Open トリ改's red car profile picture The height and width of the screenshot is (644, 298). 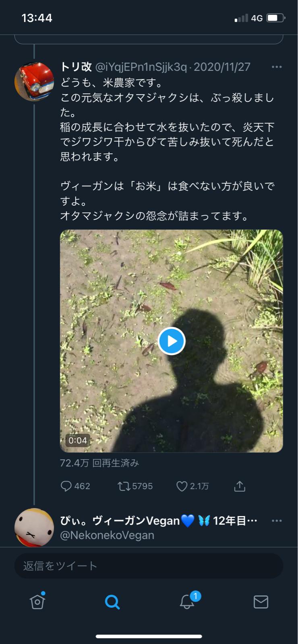click(34, 81)
